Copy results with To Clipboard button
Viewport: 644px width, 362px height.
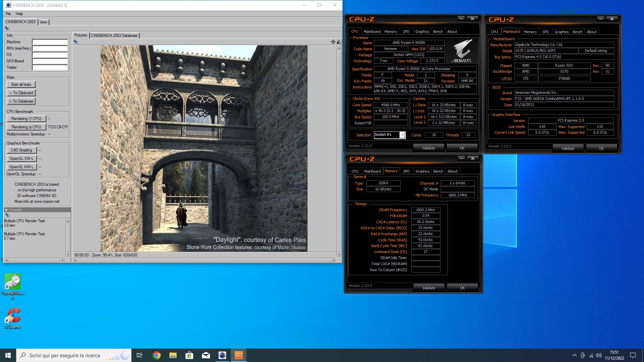(21, 93)
